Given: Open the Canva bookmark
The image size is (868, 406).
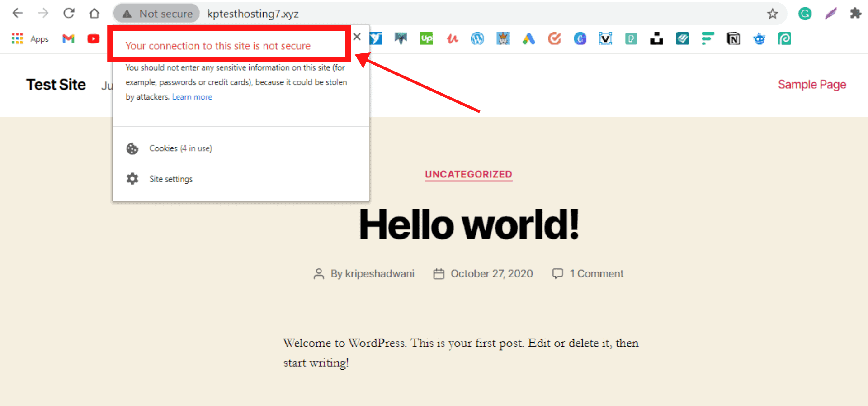Looking at the screenshot, I should click(580, 38).
